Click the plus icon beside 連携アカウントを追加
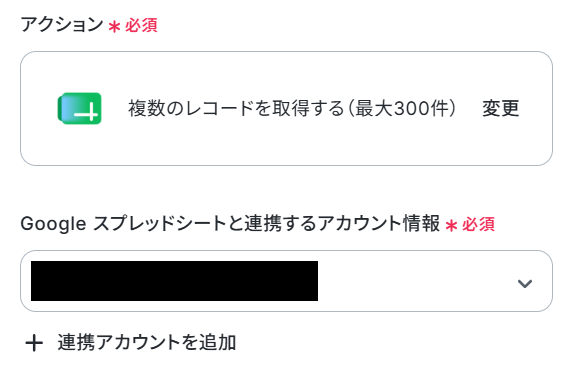Viewport: 565px width, 373px height. click(x=34, y=343)
